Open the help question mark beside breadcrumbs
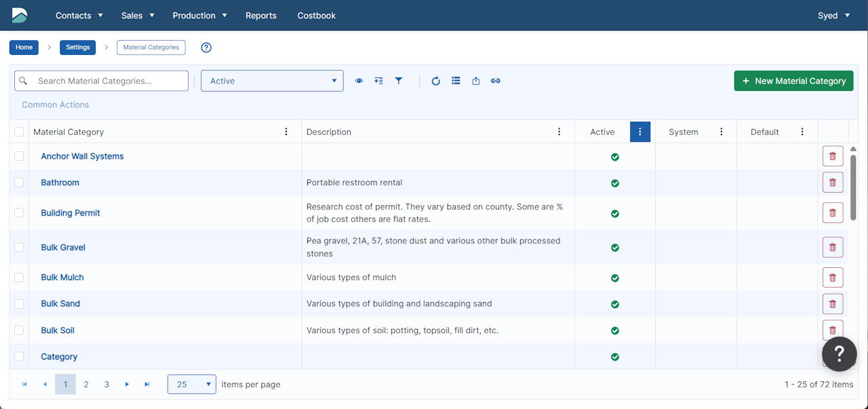This screenshot has height=409, width=868. [207, 47]
